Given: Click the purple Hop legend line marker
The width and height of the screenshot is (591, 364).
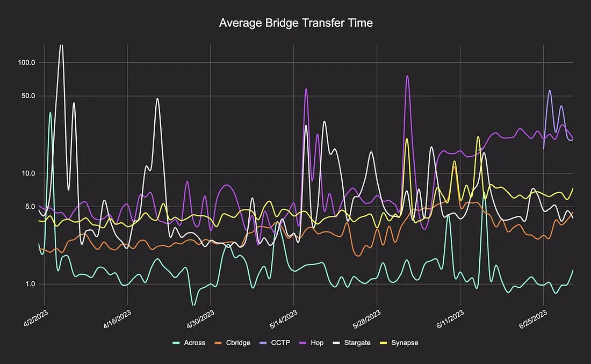Looking at the screenshot, I should point(303,343).
